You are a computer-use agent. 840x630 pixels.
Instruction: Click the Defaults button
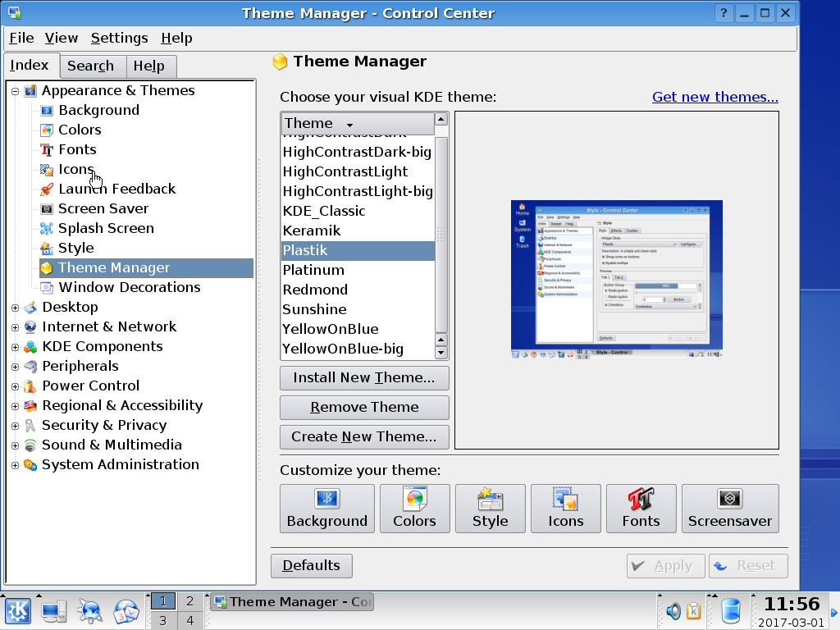pos(311,566)
